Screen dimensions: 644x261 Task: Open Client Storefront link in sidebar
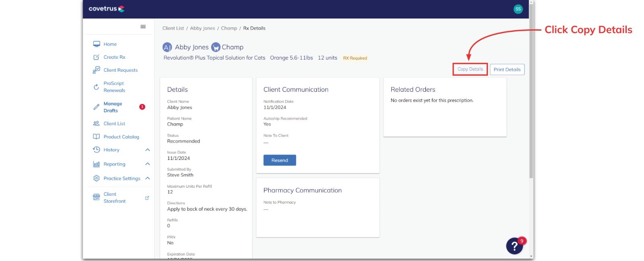[x=115, y=197]
